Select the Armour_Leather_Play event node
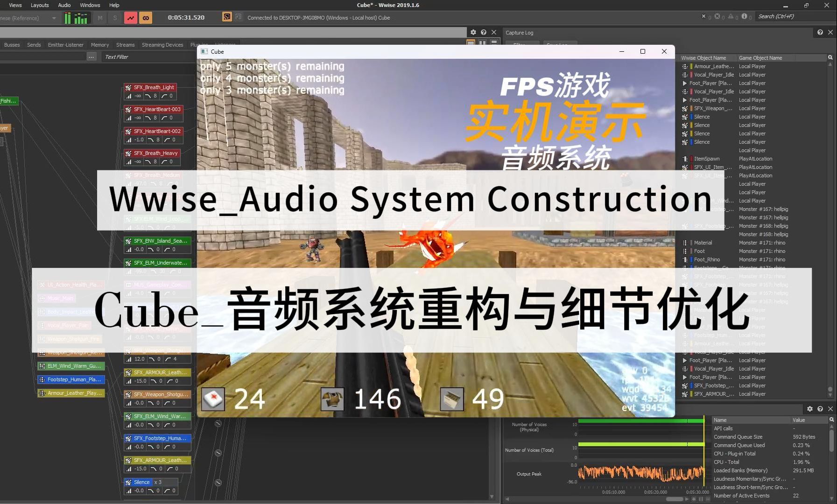The image size is (837, 504). click(71, 393)
